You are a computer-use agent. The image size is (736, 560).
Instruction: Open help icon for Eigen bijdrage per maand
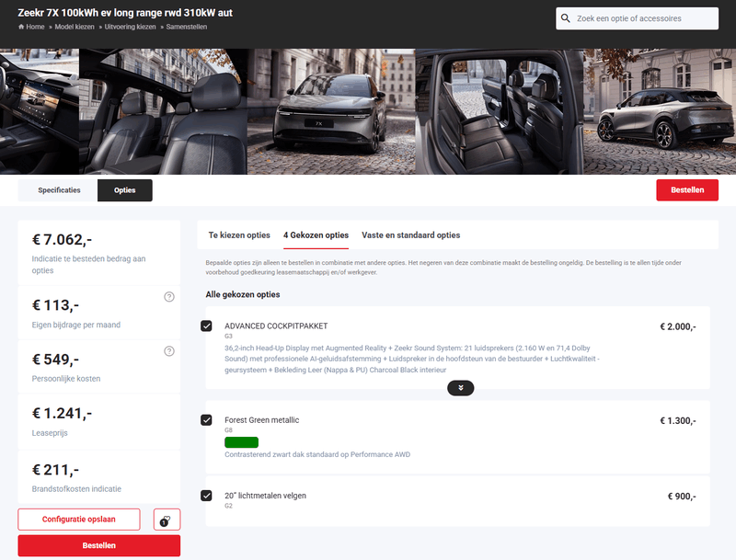tap(169, 297)
